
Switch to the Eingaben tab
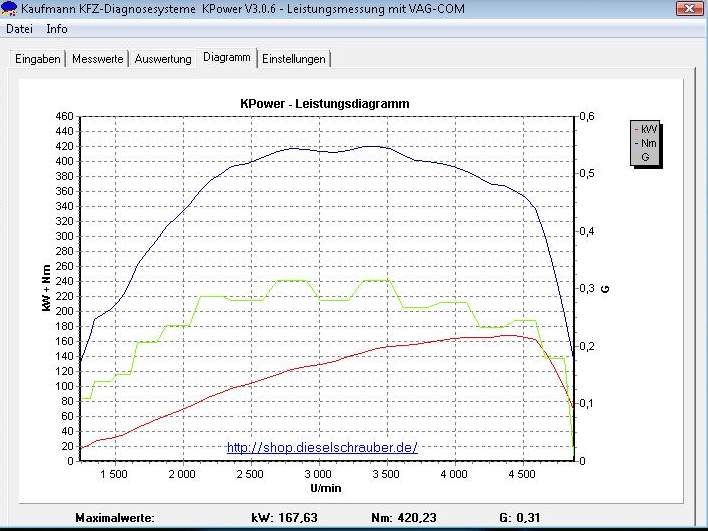(39, 59)
